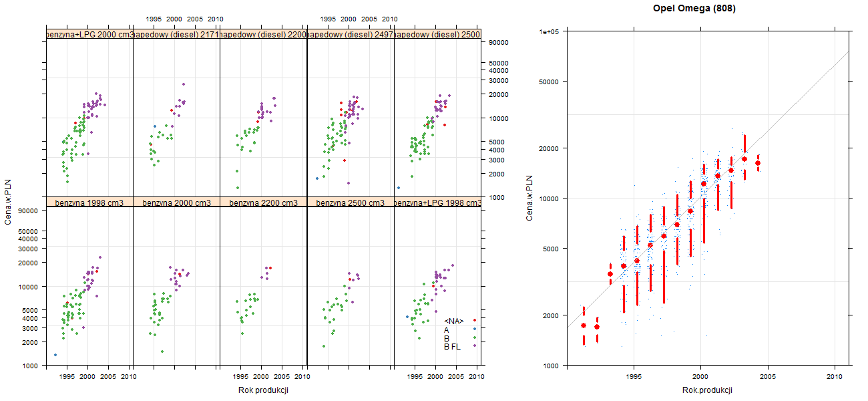Click the "benzyna 2500 cm3" panel header
Image resolution: width=868 pixels, height=401 pixels.
point(351,203)
